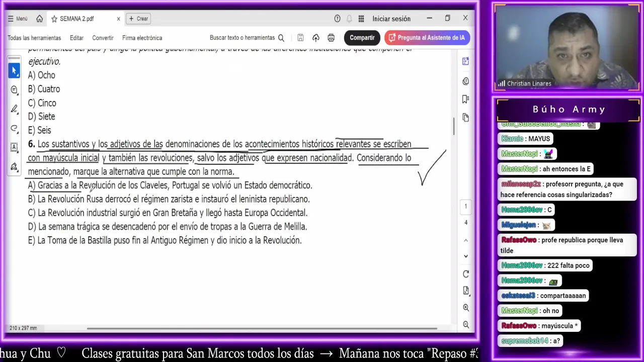This screenshot has height=362, width=644.
Task: Open the help question mark icon
Action: pos(337,19)
